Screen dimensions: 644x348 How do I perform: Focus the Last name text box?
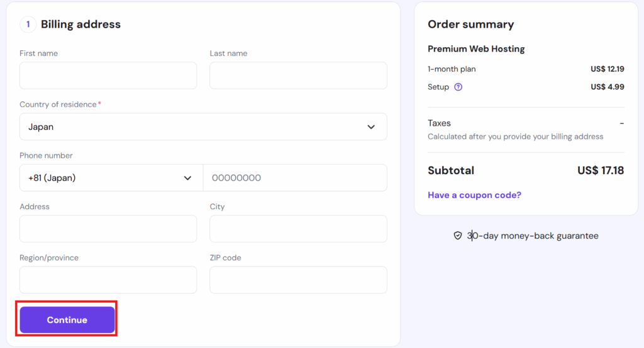coord(298,75)
